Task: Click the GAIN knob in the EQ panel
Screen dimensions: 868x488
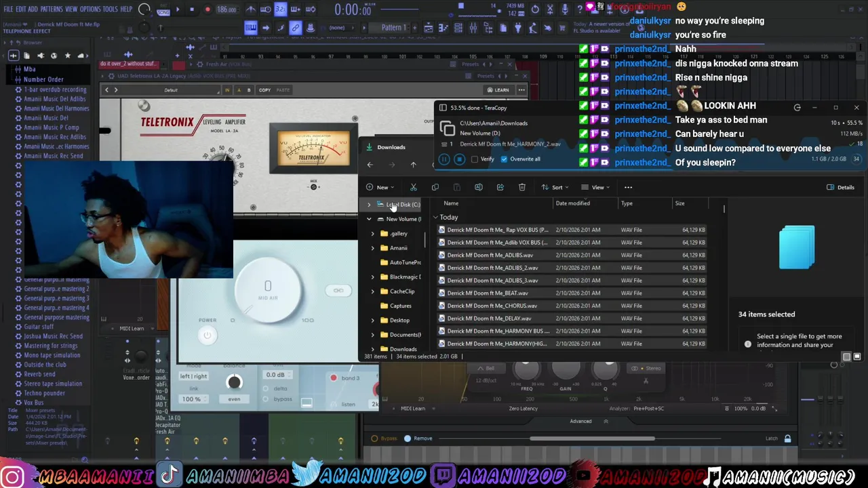Action: point(566,369)
